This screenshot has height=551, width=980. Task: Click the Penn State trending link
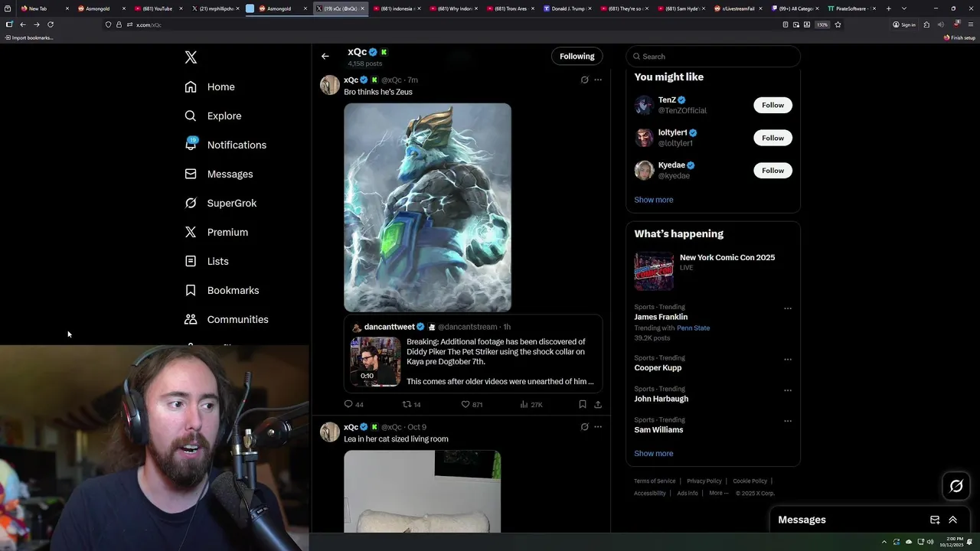click(693, 328)
